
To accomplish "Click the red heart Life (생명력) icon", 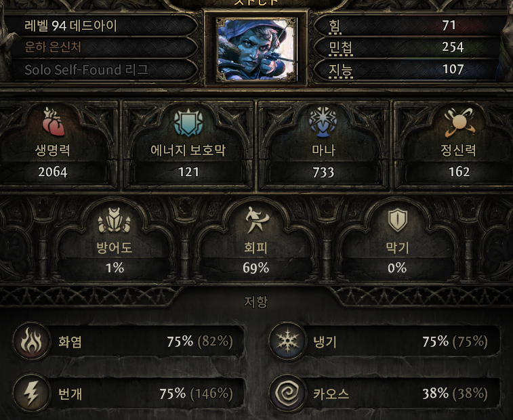I will [x=54, y=121].
